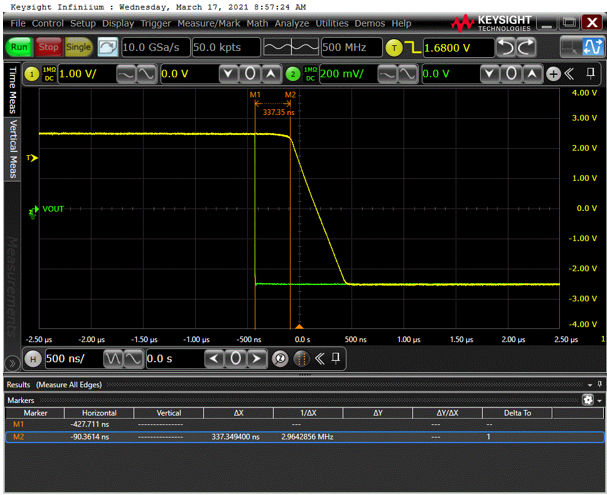Move channel 1 offset up
Image resolution: width=607 pixels, height=495 pixels.
tap(271, 74)
